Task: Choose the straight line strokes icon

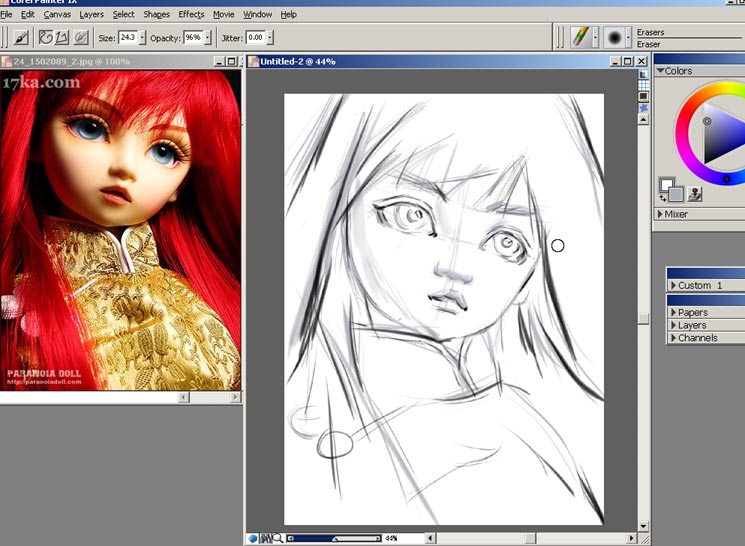Action: coord(62,37)
